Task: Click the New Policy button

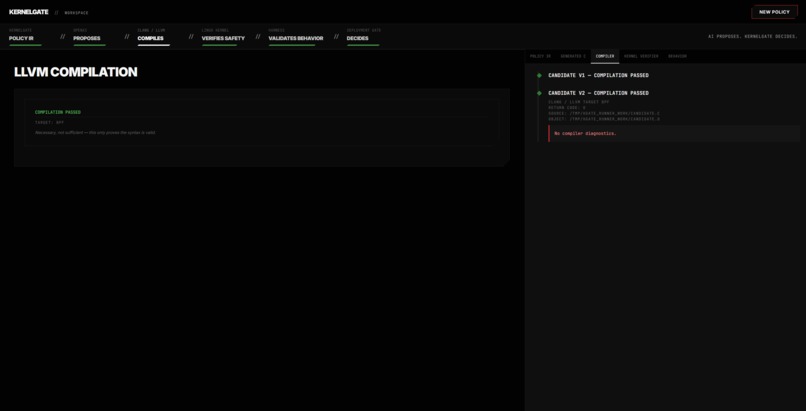Action: pyautogui.click(x=774, y=12)
